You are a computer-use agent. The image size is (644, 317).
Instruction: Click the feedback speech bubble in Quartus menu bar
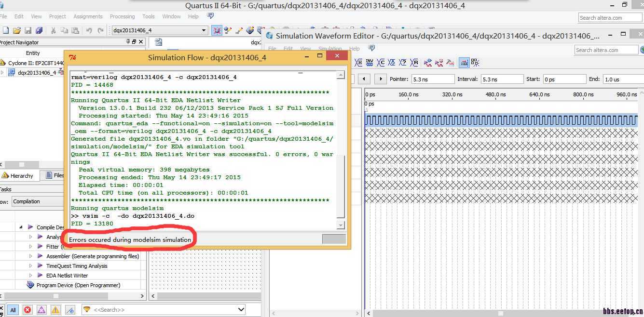[210, 16]
